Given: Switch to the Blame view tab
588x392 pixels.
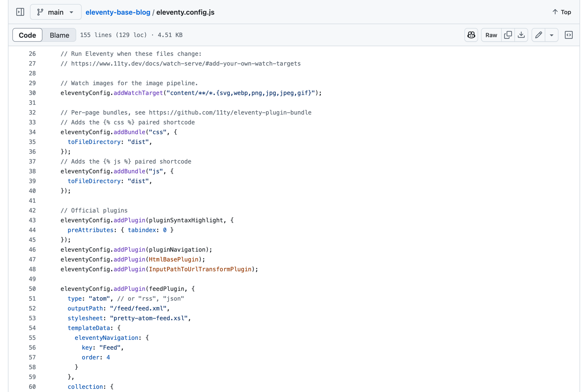Looking at the screenshot, I should pos(60,35).
